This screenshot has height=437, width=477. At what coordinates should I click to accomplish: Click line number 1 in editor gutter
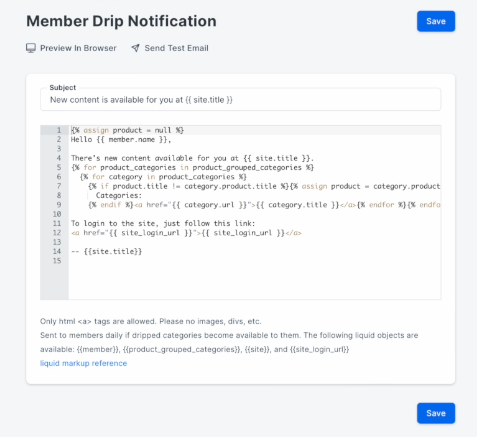click(x=59, y=130)
